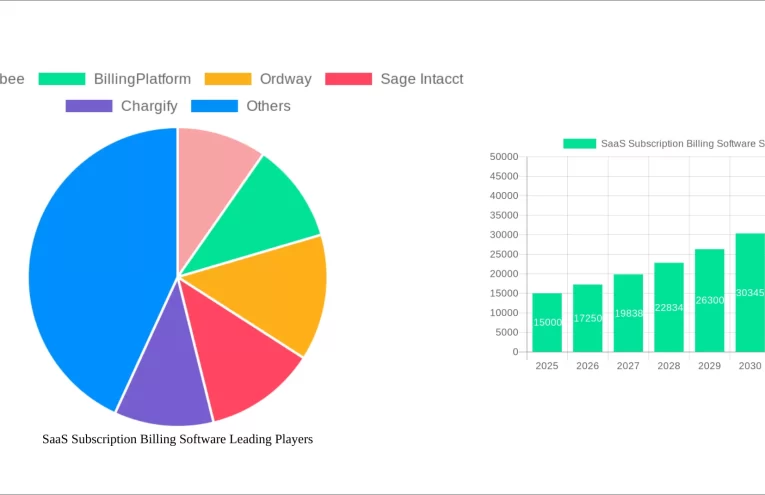The width and height of the screenshot is (765, 495).
Task: Click the 2030 bar showing 30345
Action: [750, 293]
